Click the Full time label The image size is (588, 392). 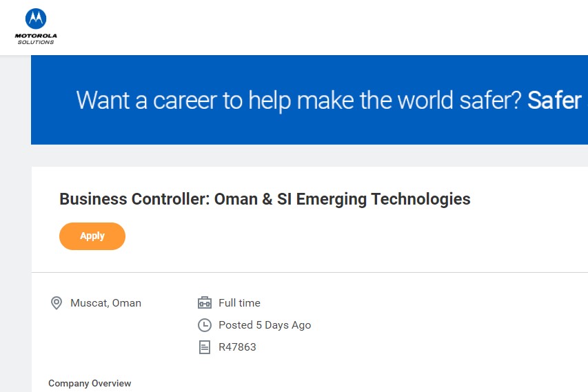coord(239,303)
